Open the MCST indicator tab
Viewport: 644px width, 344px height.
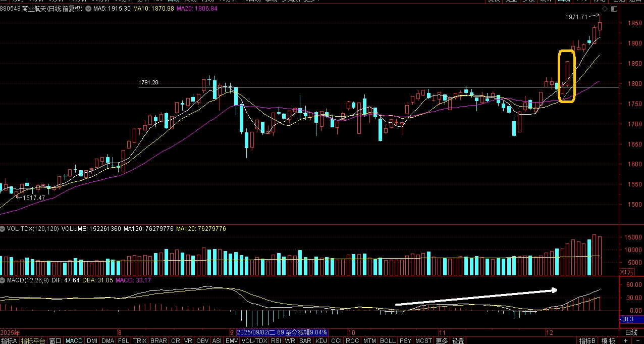(424, 340)
